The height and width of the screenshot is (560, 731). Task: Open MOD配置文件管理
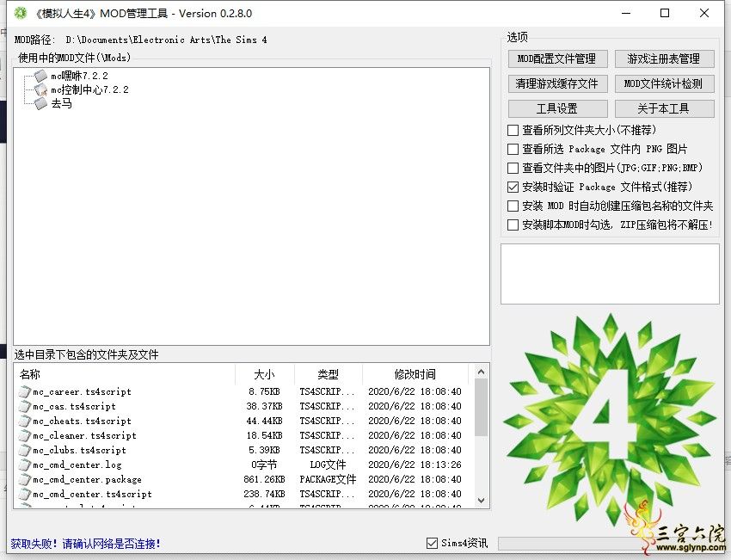[x=557, y=58]
